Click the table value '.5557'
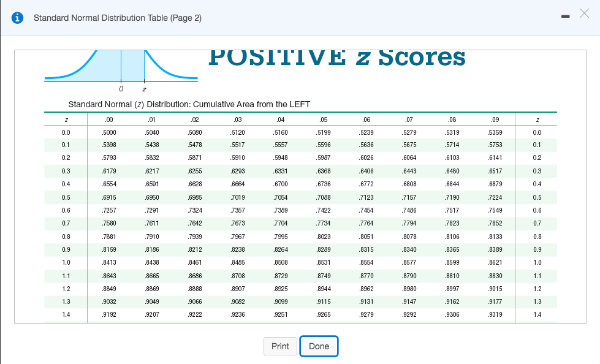600x364 pixels. click(x=281, y=145)
